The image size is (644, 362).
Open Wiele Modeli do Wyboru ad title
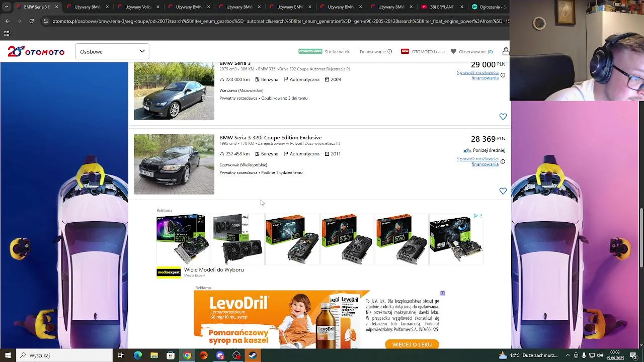(214, 270)
